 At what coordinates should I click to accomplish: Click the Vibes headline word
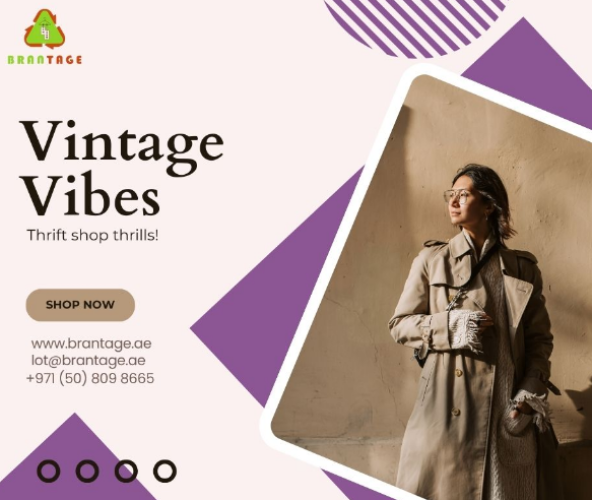pos(90,196)
